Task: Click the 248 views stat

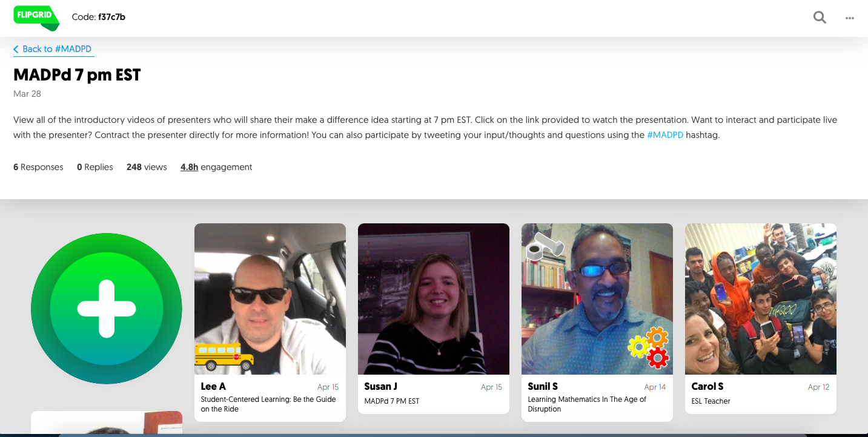Action: (x=147, y=166)
